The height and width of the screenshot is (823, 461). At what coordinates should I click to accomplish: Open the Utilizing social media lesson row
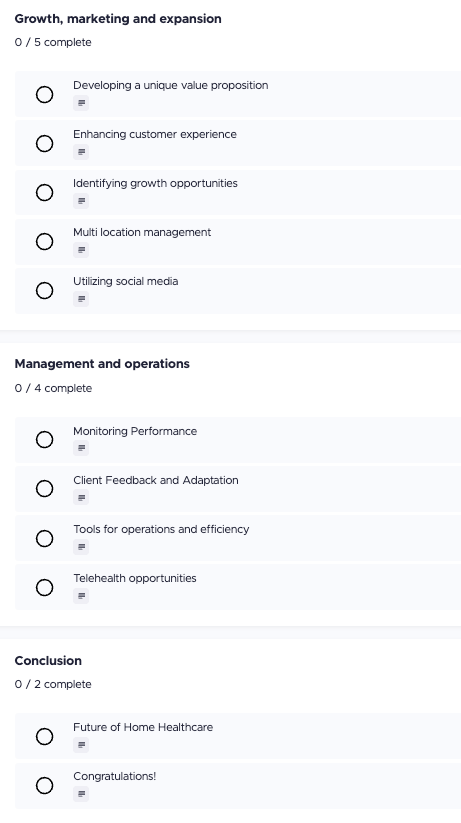point(238,291)
